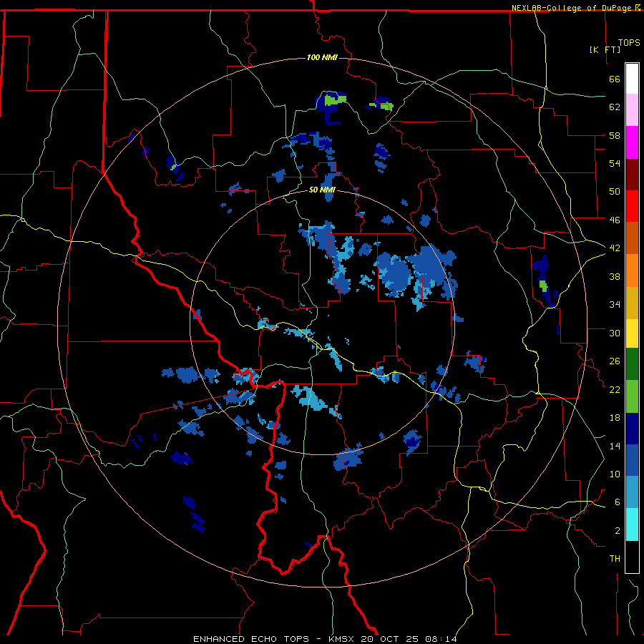The width and height of the screenshot is (644, 644).
Task: Select the light pink legend color band
Action: click(x=632, y=110)
